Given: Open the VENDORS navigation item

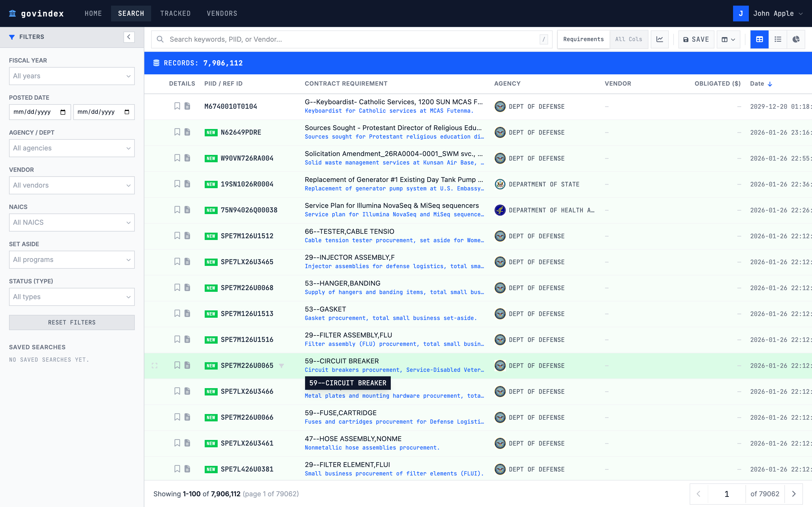Looking at the screenshot, I should pyautogui.click(x=222, y=14).
